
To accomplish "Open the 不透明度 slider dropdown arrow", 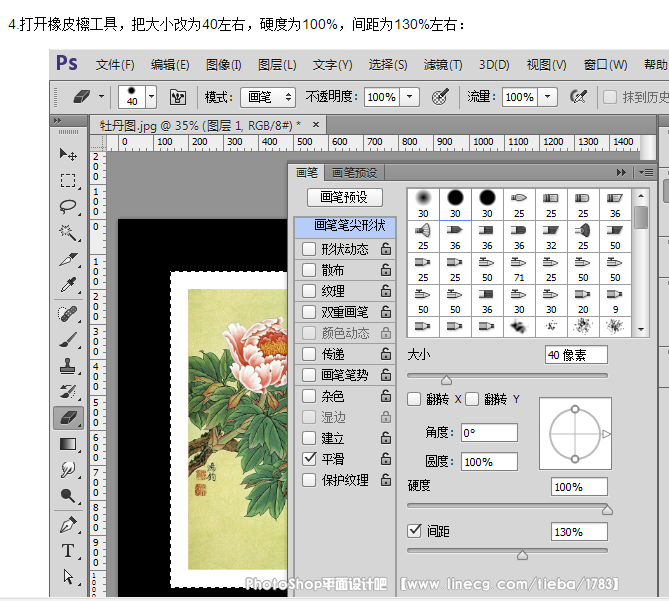I will [x=410, y=97].
